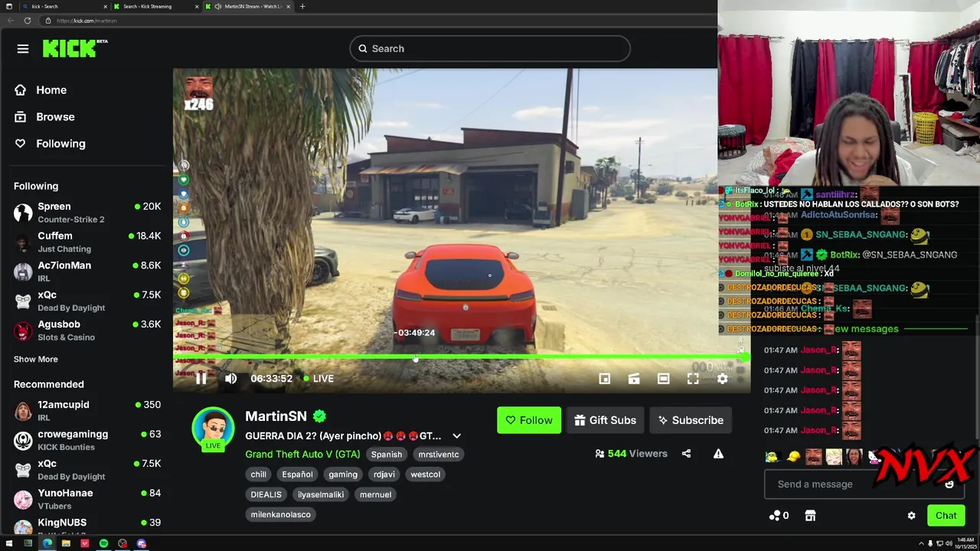The height and width of the screenshot is (551, 980).
Task: Mute the stream volume speaker icon
Action: click(230, 378)
